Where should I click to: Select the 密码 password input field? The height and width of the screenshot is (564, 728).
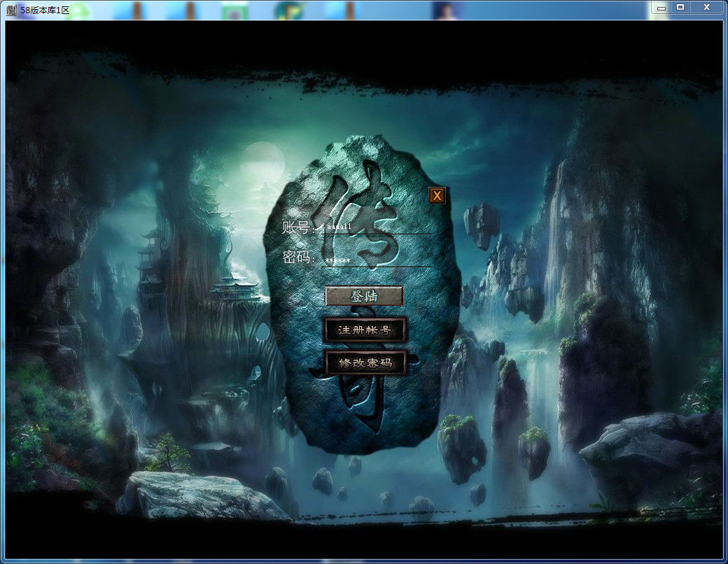(377, 260)
